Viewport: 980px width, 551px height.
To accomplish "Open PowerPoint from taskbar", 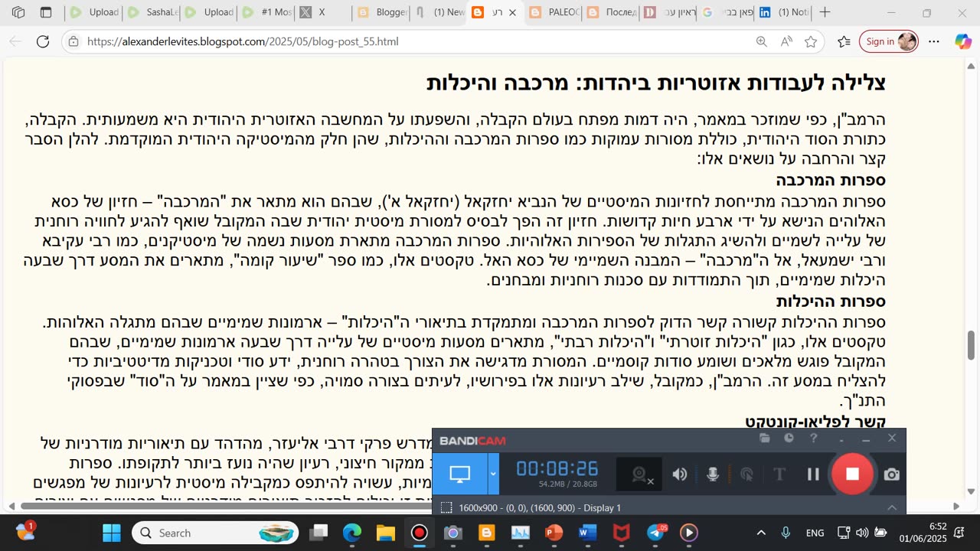I will [554, 533].
